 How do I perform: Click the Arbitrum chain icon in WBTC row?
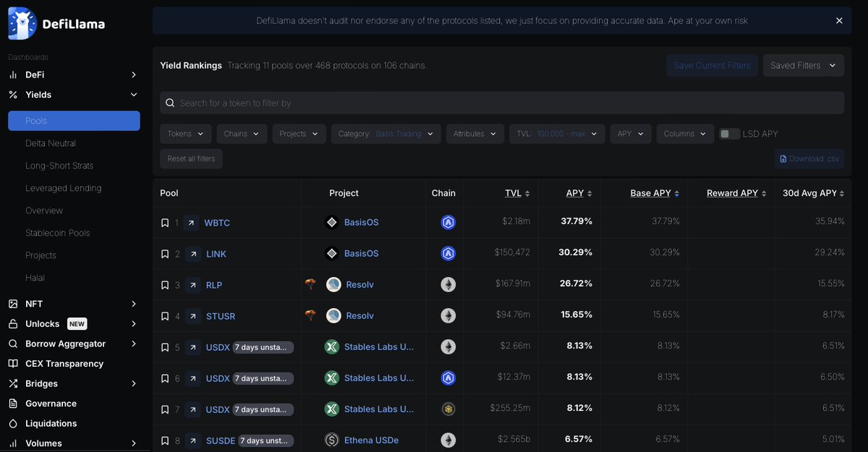pos(448,223)
